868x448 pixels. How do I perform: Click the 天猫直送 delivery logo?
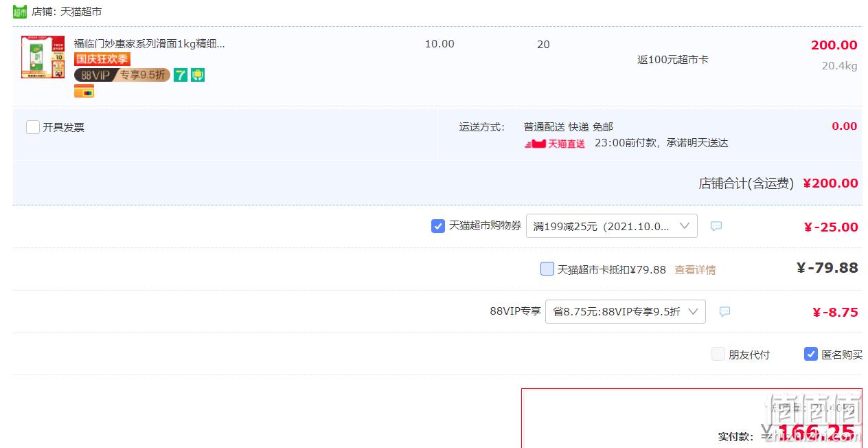555,144
